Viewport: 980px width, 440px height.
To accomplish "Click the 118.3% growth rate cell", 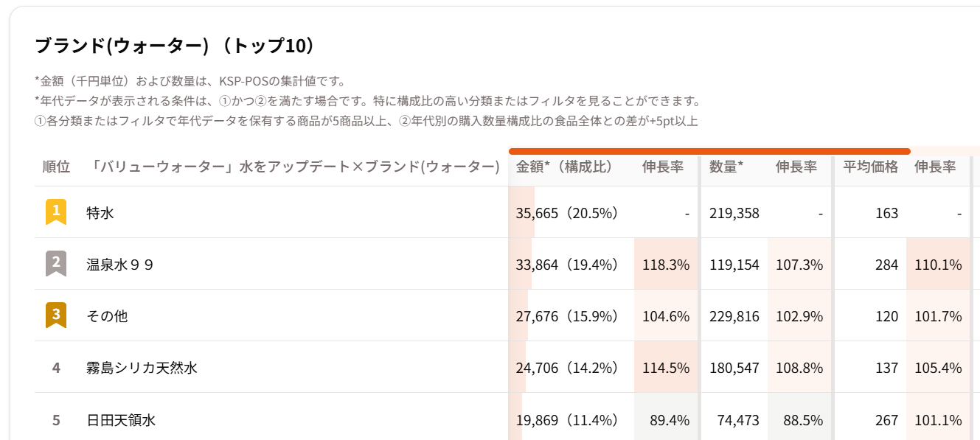I will 666,265.
